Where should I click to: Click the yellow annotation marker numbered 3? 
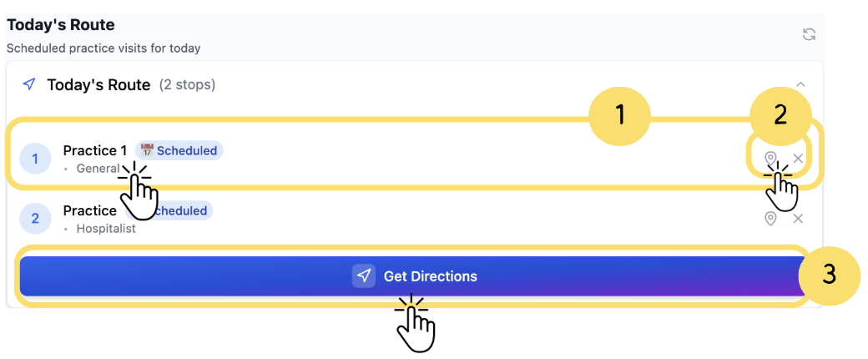point(830,275)
